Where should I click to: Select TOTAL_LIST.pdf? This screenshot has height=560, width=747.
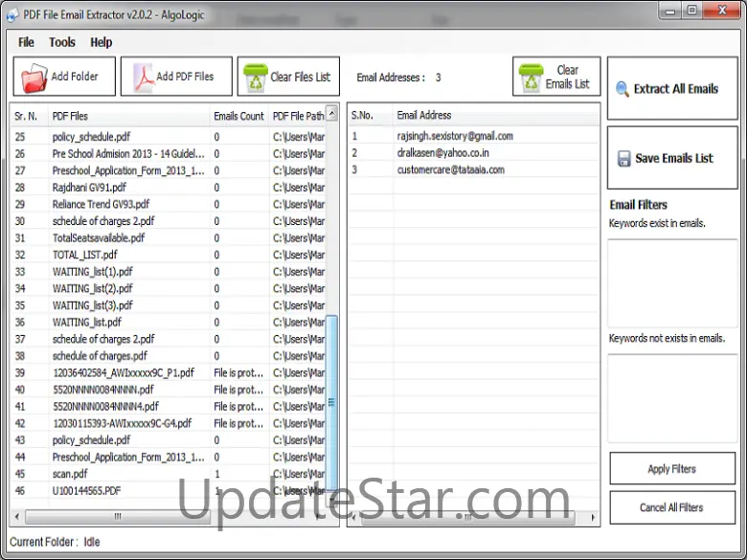tap(170, 255)
